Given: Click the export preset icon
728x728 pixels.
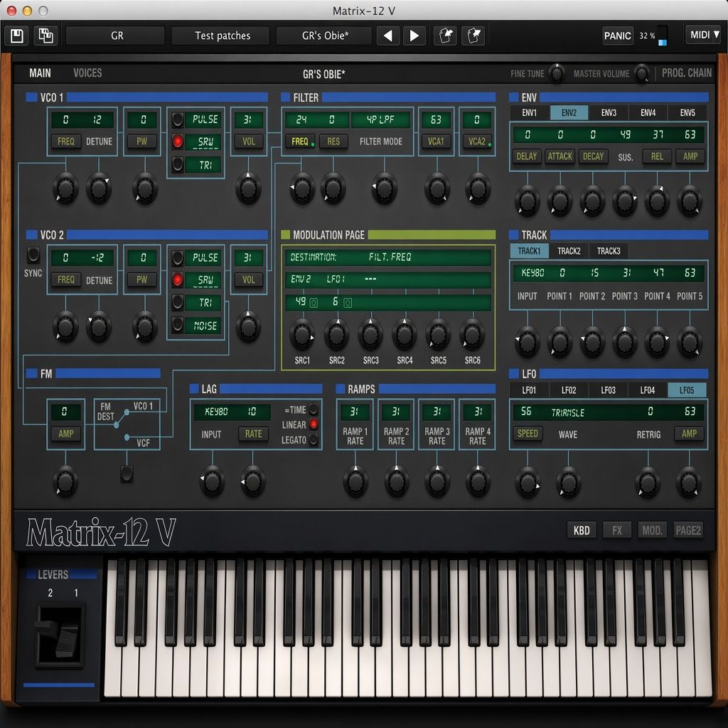Looking at the screenshot, I should point(473,36).
